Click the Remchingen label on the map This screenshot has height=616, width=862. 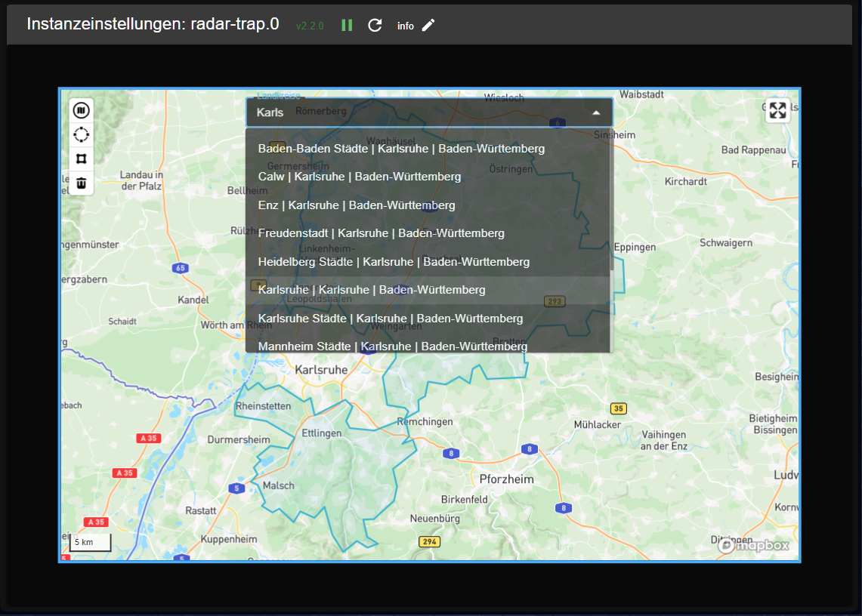tap(425, 421)
